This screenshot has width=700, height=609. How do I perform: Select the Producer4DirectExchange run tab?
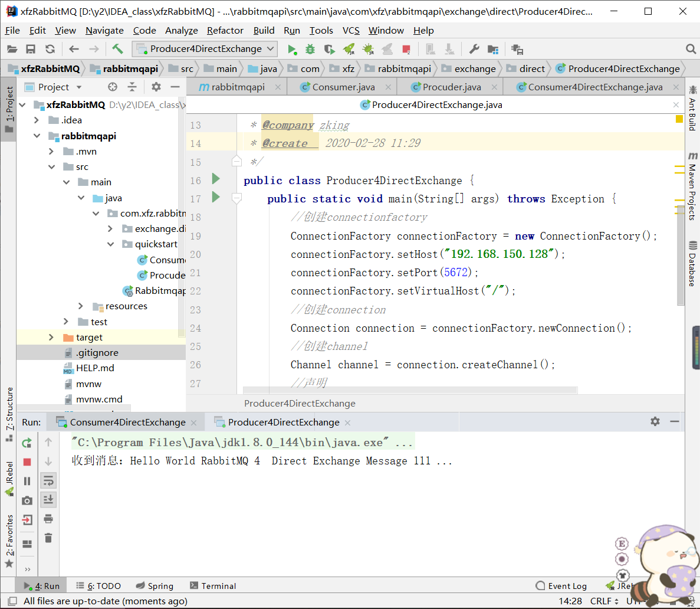click(284, 423)
